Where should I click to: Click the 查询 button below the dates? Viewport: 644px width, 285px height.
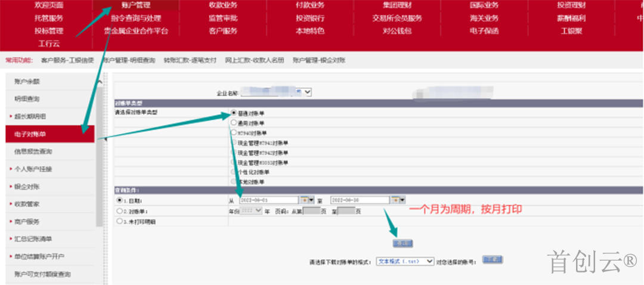[x=402, y=243]
